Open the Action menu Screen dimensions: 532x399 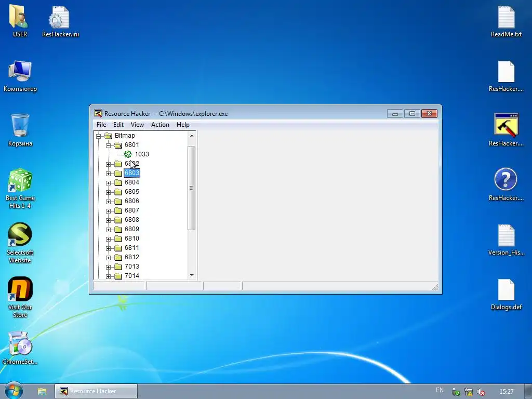(160, 125)
